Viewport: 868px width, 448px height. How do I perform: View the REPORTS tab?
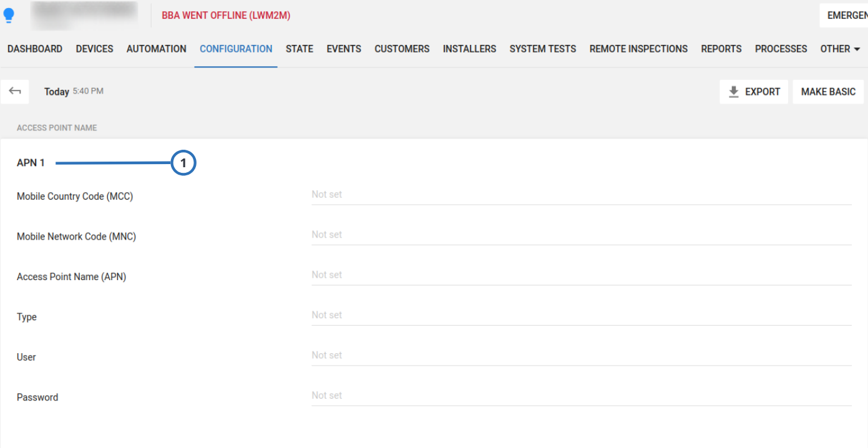(x=721, y=49)
